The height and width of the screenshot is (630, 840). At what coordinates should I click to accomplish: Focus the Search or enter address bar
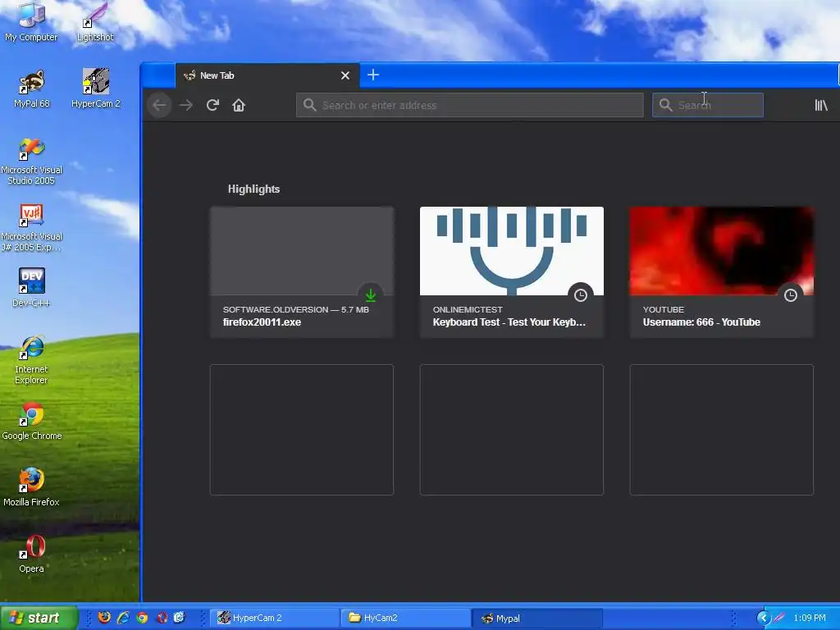click(x=470, y=105)
